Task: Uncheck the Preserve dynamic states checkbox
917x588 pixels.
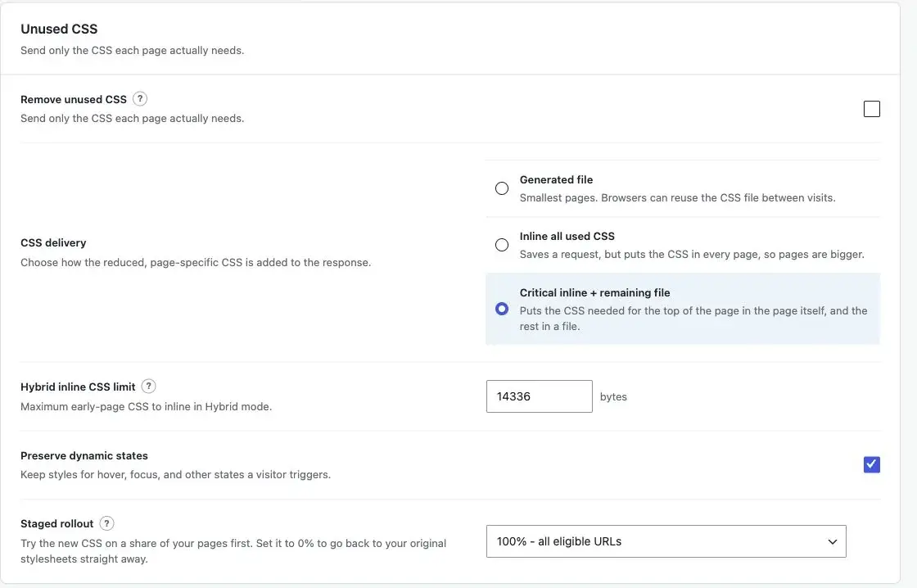Action: 871,464
